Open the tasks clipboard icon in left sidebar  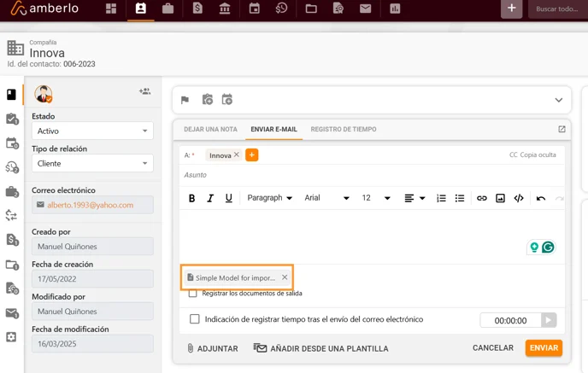click(12, 119)
